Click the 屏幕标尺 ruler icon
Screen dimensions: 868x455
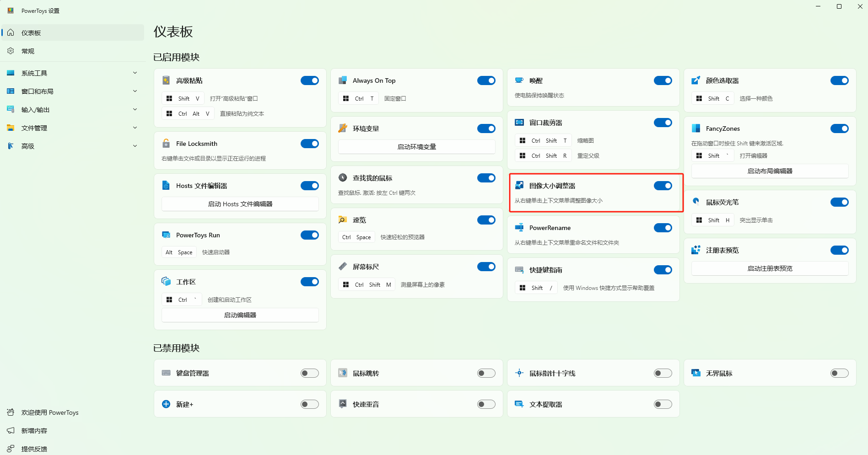tap(343, 267)
